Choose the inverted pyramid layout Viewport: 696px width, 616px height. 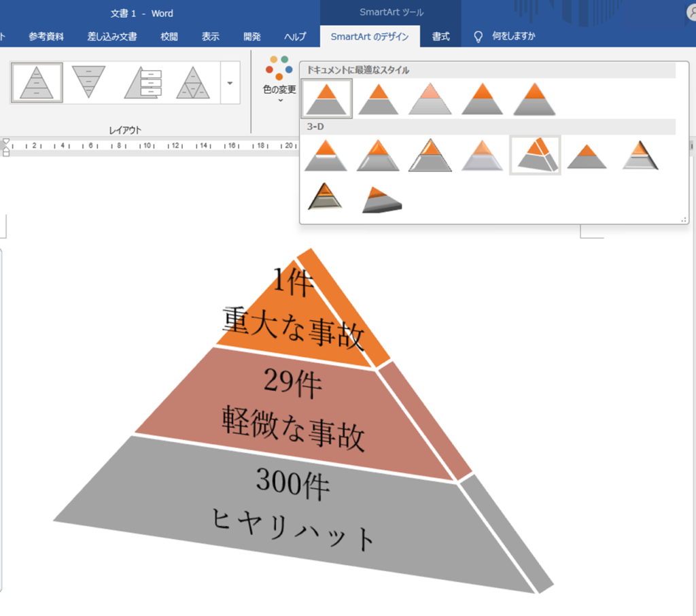pyautogui.click(x=88, y=83)
